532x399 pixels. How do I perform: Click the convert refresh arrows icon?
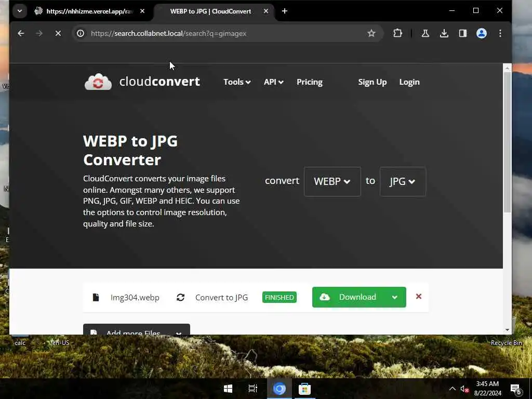point(180,298)
